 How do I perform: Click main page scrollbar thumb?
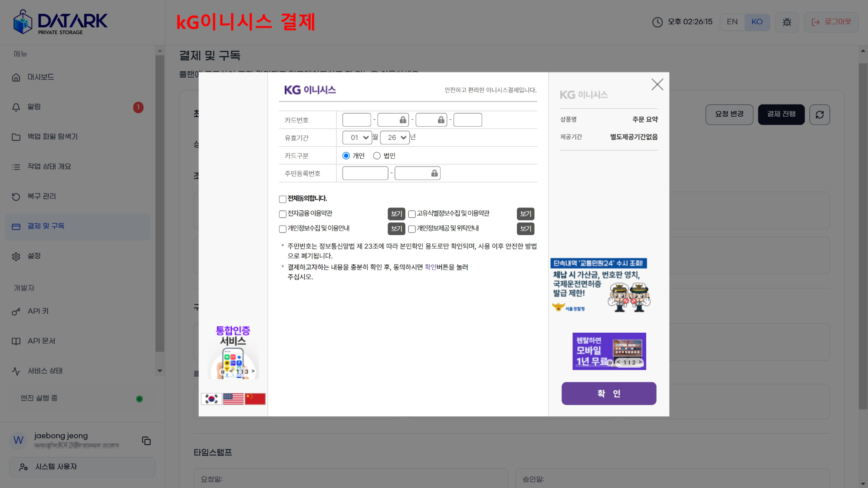(863, 236)
